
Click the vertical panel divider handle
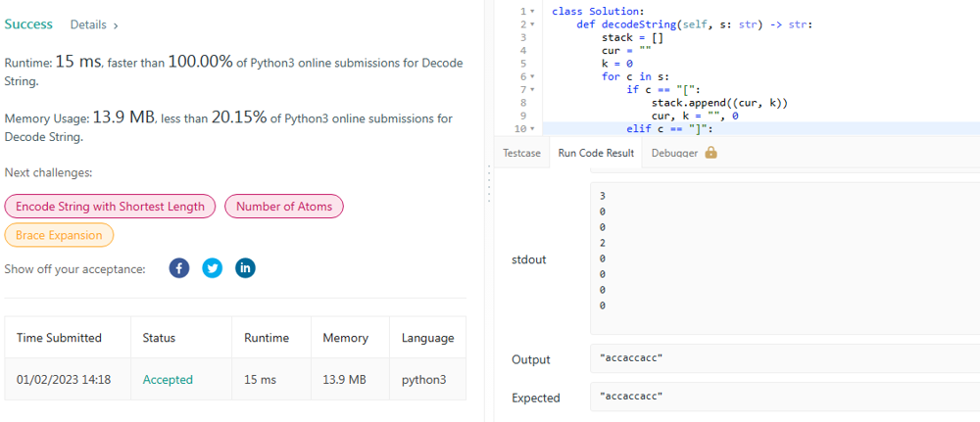pyautogui.click(x=488, y=183)
